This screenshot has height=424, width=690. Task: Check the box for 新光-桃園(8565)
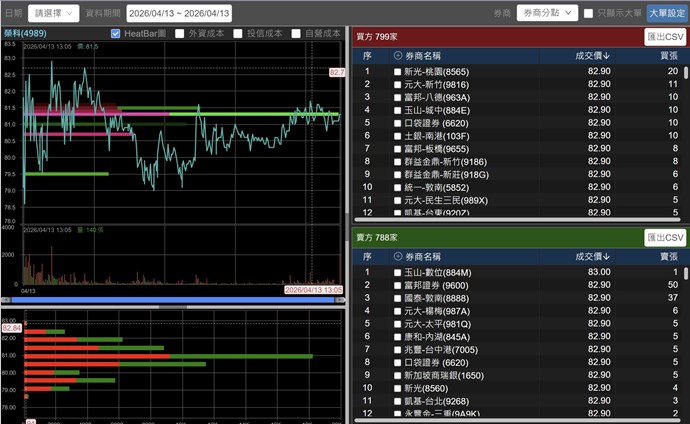(398, 72)
